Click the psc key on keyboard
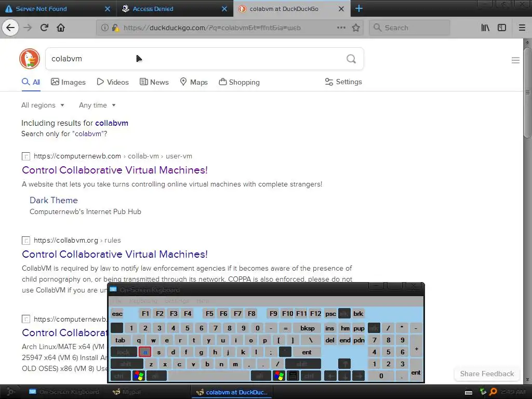This screenshot has width=532, height=399. [x=330, y=313]
